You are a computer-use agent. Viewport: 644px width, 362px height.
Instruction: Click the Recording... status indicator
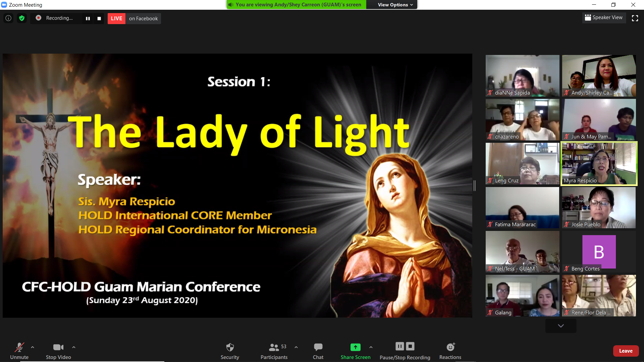click(55, 18)
